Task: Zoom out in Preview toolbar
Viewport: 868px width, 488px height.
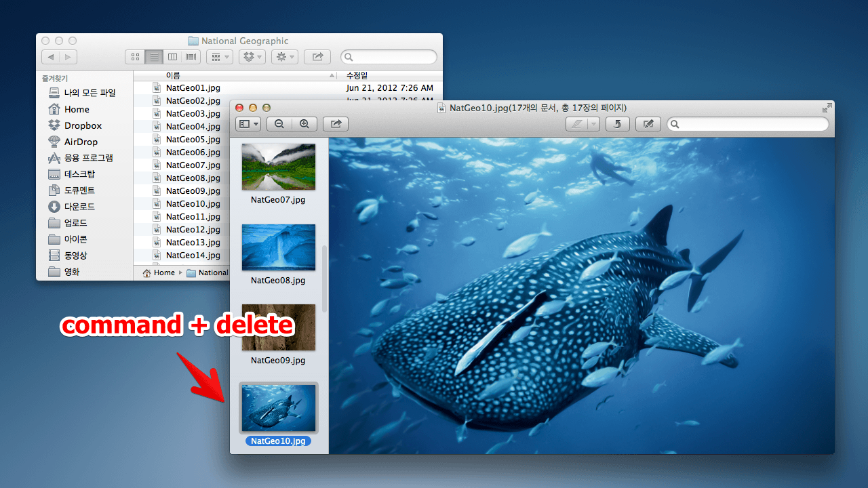Action: pyautogui.click(x=279, y=124)
